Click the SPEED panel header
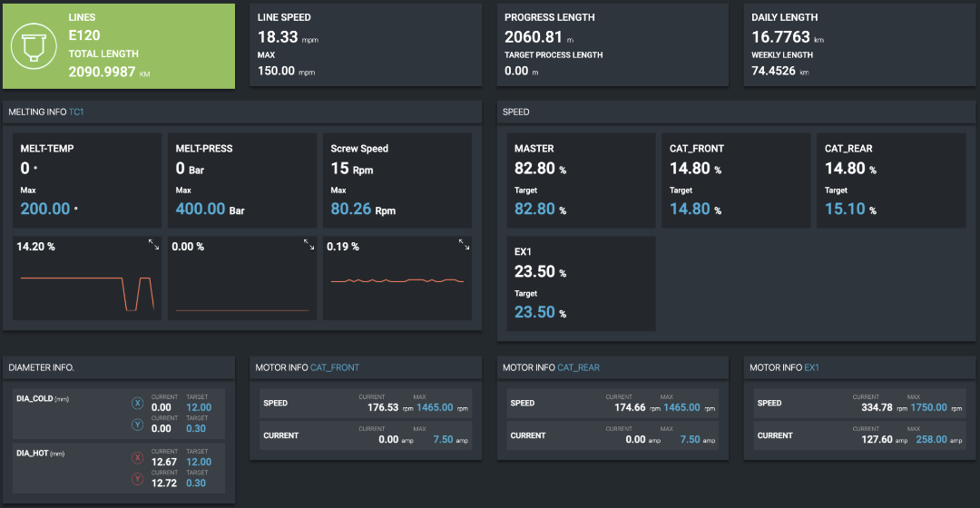This screenshot has width=980, height=508. tap(736, 112)
